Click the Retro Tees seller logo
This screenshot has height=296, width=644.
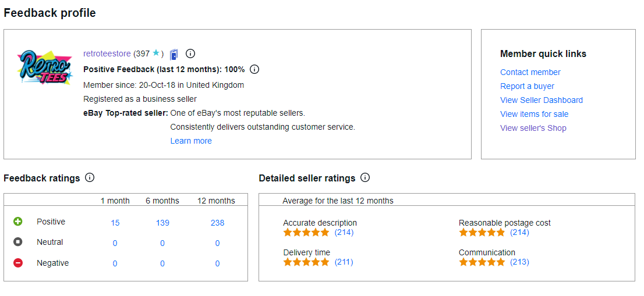click(x=45, y=67)
